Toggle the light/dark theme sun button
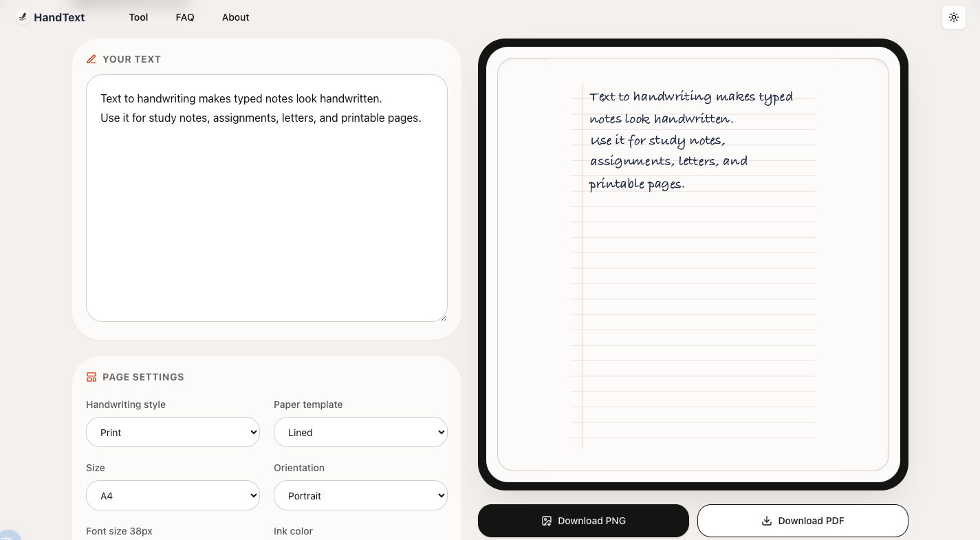 954,17
